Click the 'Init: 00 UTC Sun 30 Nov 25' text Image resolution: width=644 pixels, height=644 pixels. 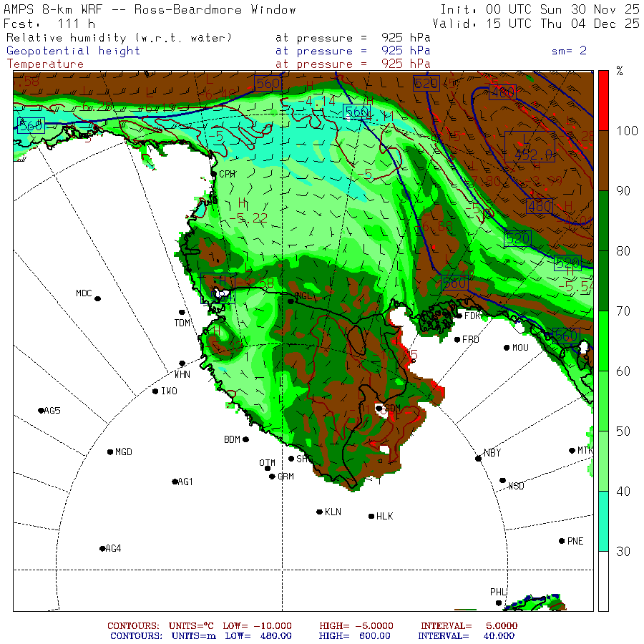coord(540,10)
